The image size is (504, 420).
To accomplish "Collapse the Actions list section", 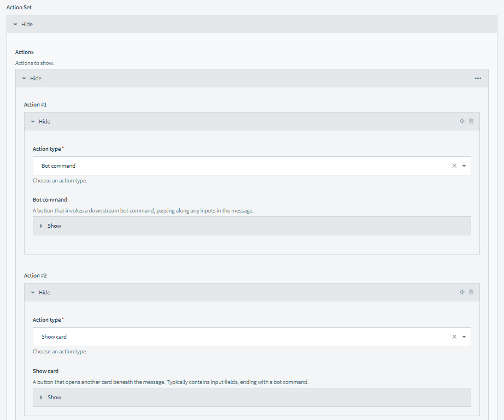I will point(32,79).
